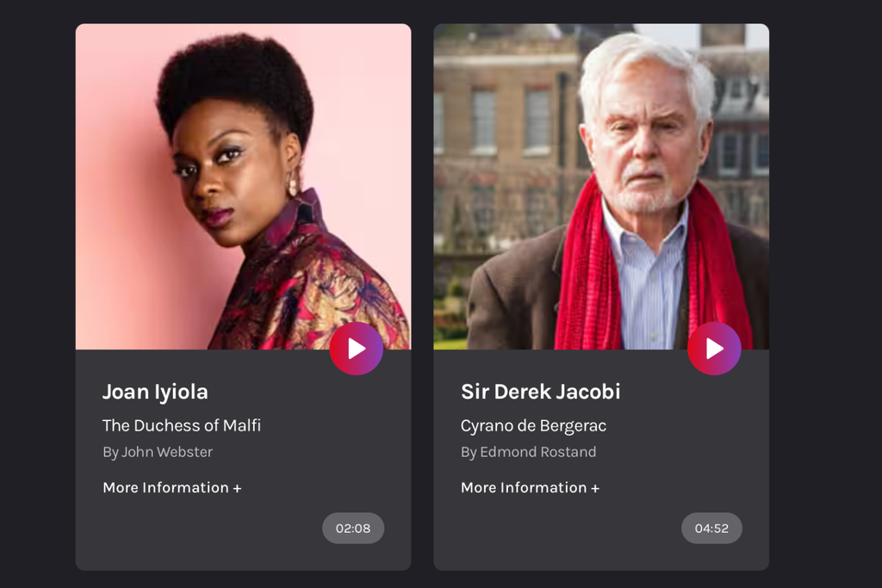The width and height of the screenshot is (882, 588).
Task: Click the Sir Derek Jacobi name heading
Action: (x=541, y=392)
